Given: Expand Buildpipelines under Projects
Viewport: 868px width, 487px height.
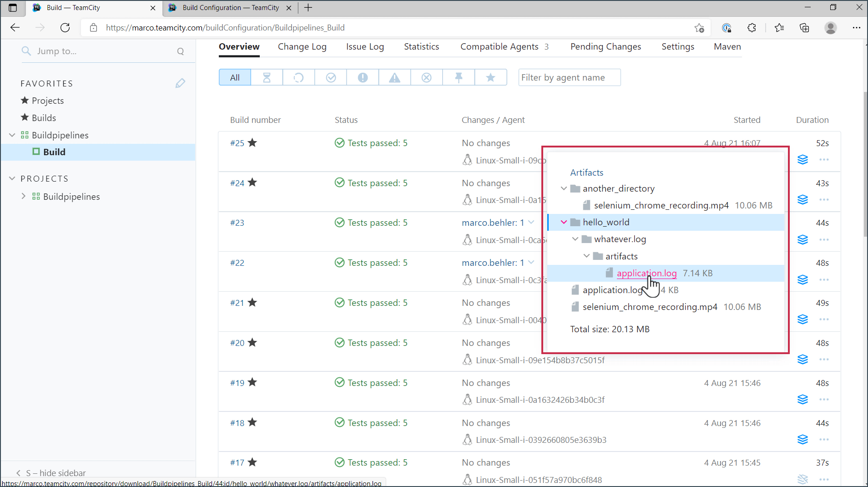Looking at the screenshot, I should (24, 197).
